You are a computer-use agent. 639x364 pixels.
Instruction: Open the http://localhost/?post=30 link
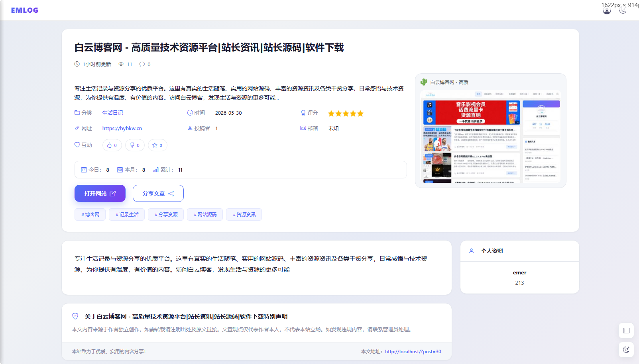[x=413, y=352]
